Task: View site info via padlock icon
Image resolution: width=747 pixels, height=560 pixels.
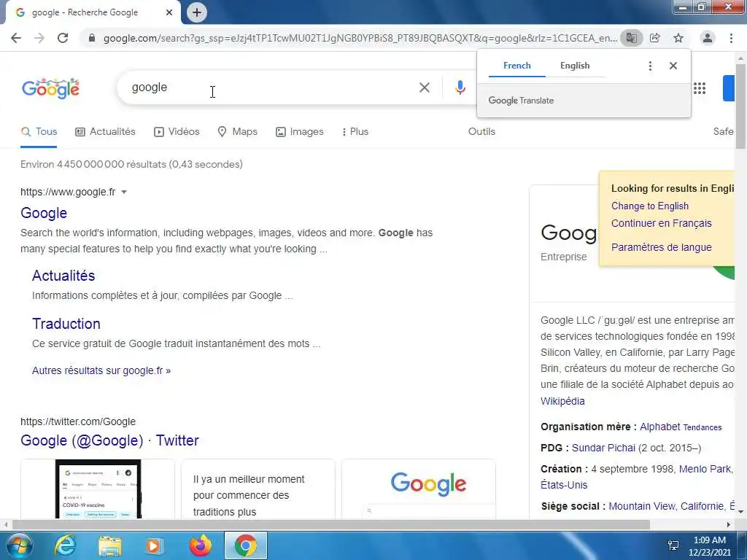Action: click(92, 38)
